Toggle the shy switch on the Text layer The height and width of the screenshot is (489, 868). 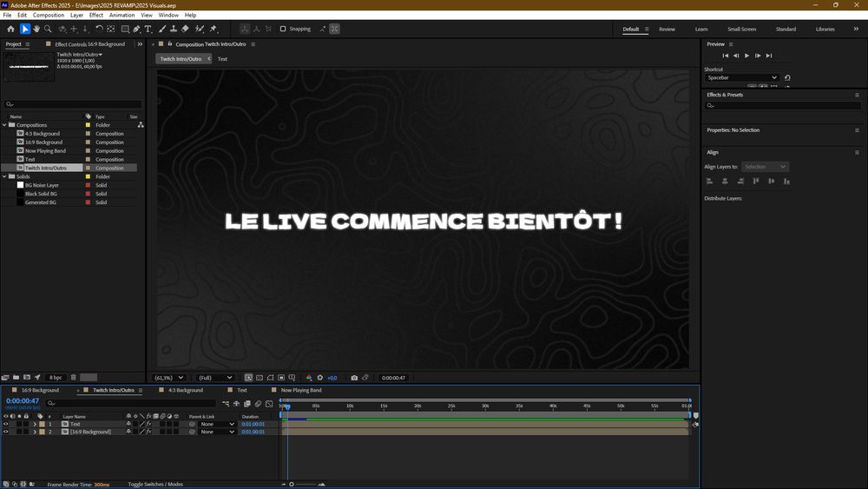click(x=128, y=424)
